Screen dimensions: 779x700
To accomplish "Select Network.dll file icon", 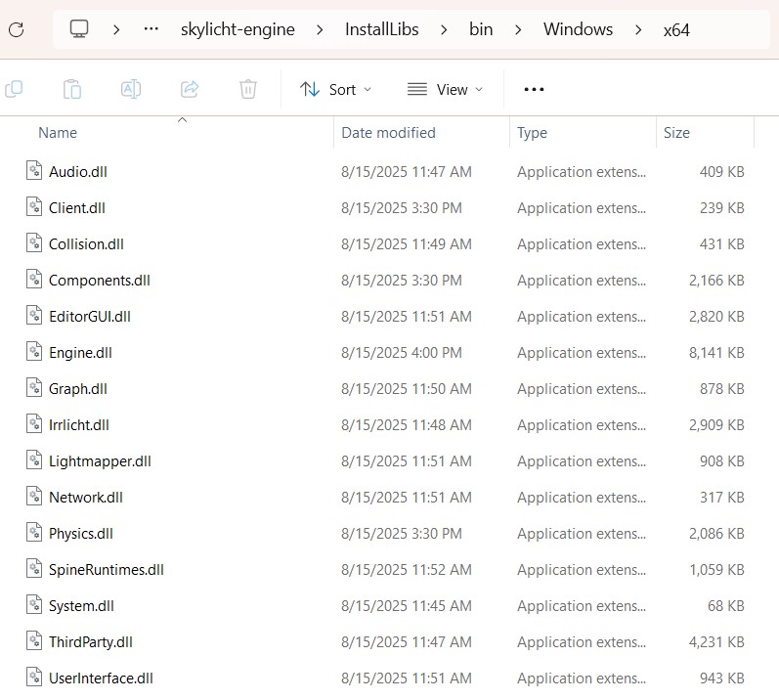I will (x=34, y=497).
